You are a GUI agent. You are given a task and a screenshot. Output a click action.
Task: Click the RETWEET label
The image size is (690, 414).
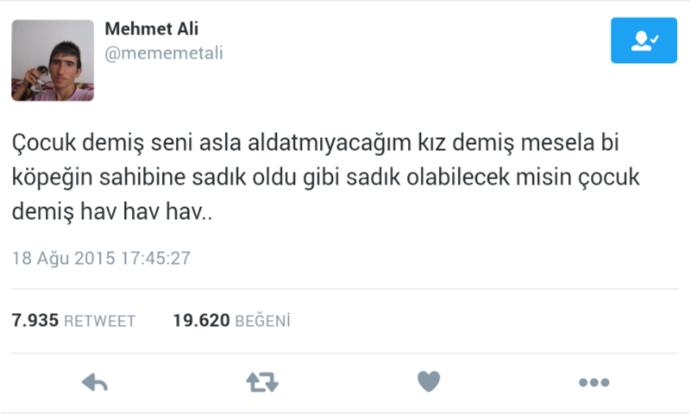pyautogui.click(x=99, y=321)
